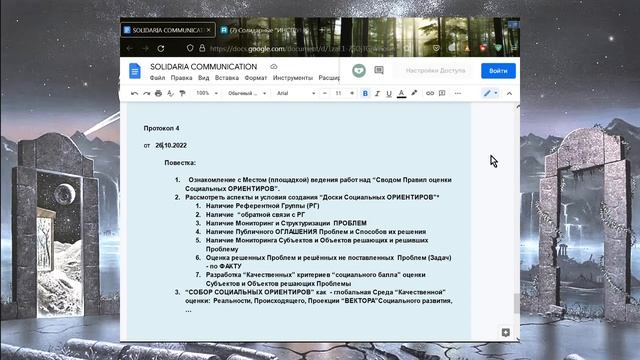Click the date 26.10.2022
This screenshot has height=360, width=640.
coord(171,145)
